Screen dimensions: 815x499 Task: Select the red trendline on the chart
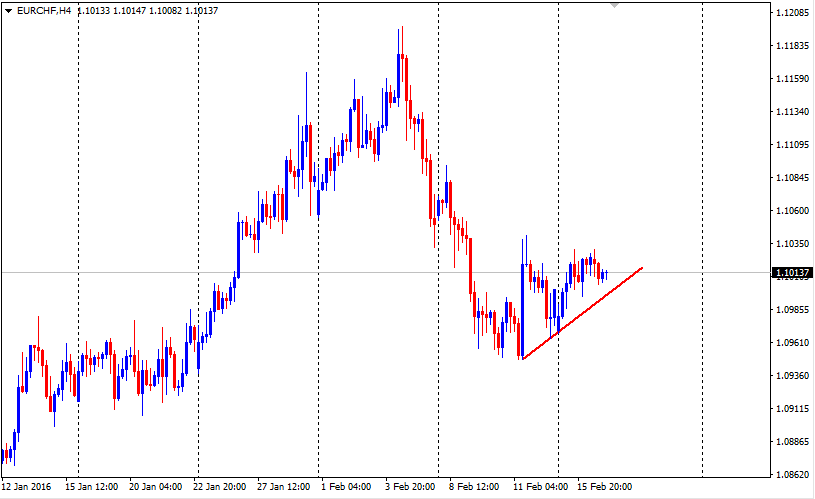[583, 313]
